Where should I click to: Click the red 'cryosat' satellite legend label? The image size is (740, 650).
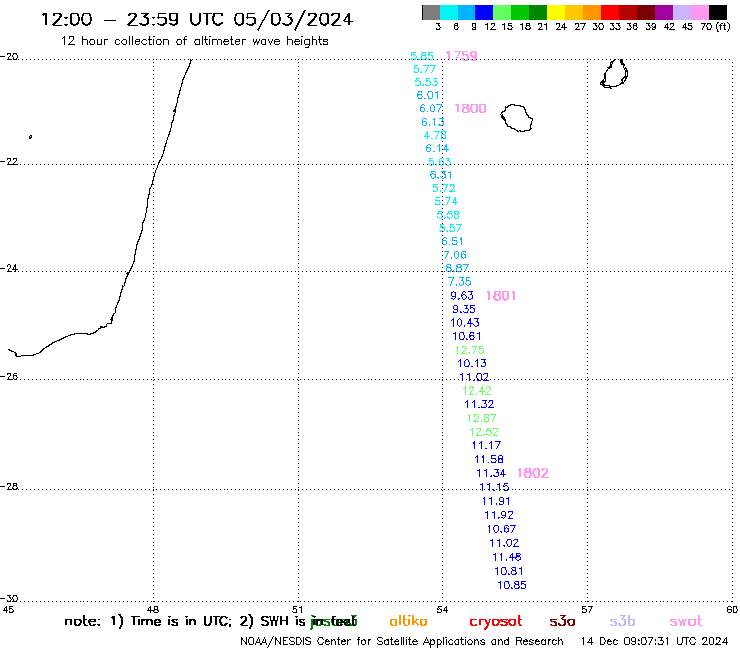(x=496, y=622)
